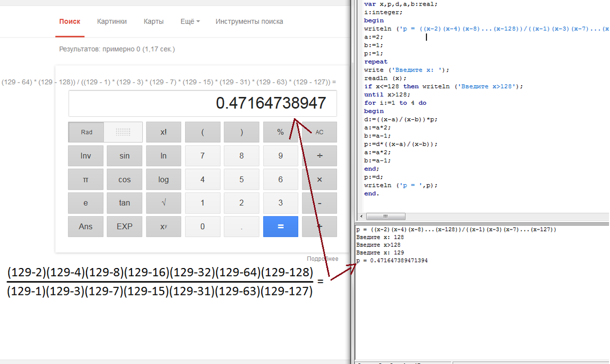Image resolution: width=610 pixels, height=364 pixels.
Task: Click the x to power y key
Action: [164, 226]
